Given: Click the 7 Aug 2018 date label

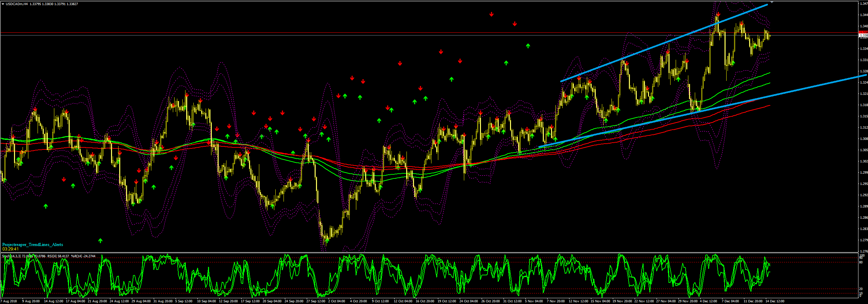Looking at the screenshot, I should 9,301.
